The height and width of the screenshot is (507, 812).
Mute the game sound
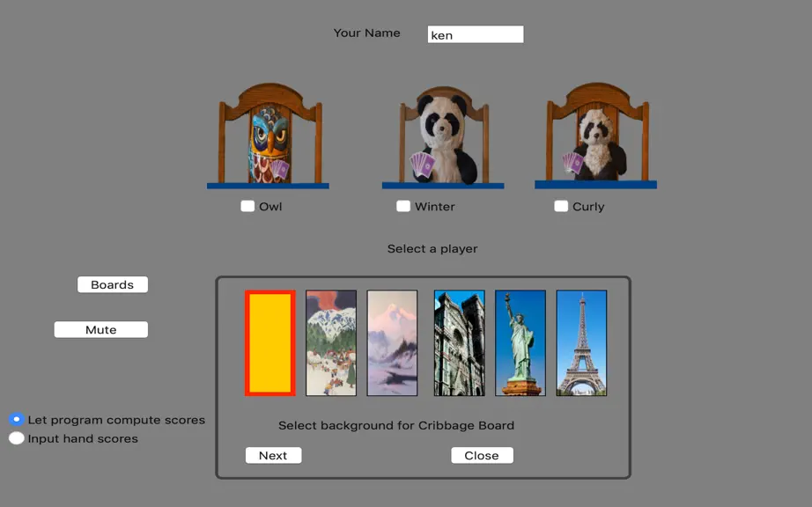[101, 329]
